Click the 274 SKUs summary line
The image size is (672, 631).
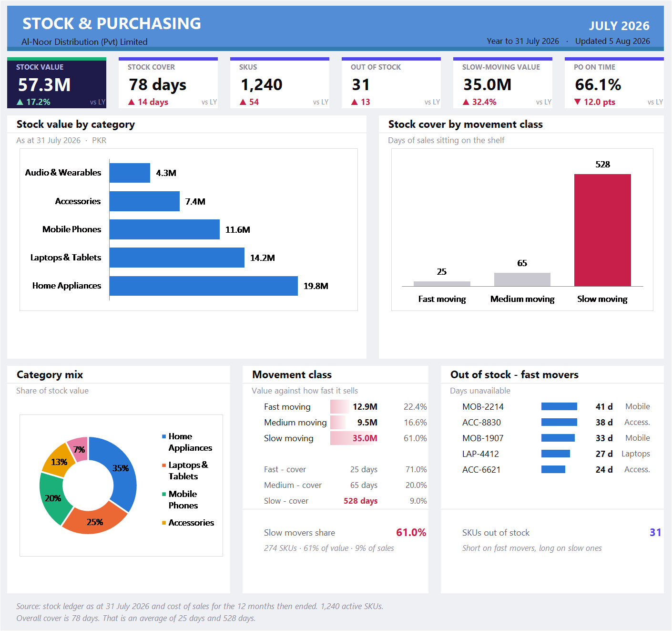pos(329,548)
